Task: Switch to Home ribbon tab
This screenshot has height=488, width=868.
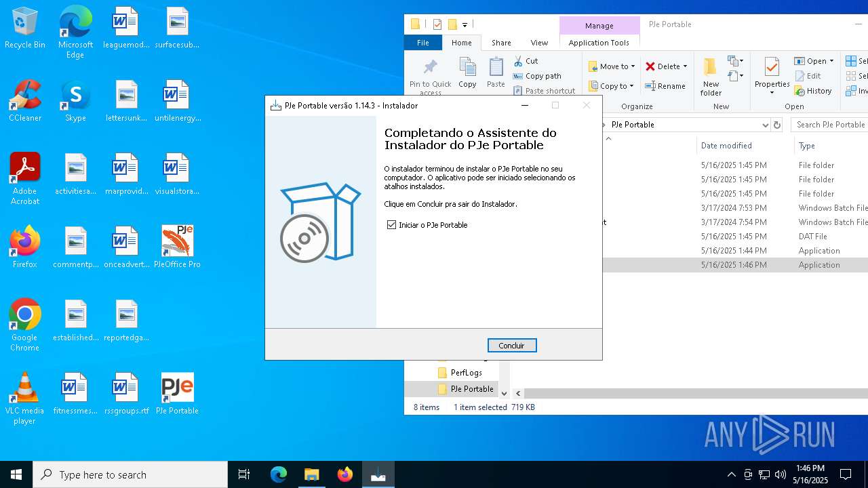Action: click(x=461, y=43)
